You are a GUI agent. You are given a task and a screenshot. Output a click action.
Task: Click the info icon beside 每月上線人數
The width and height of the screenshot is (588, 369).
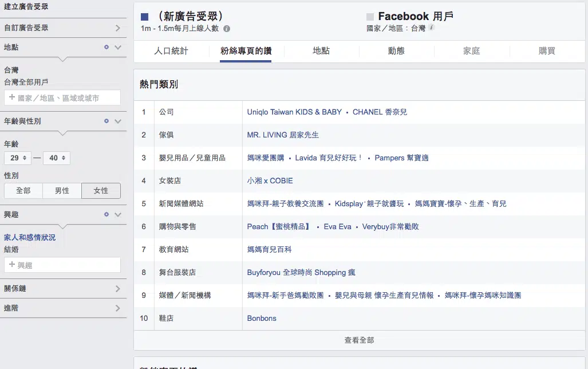[x=227, y=29]
